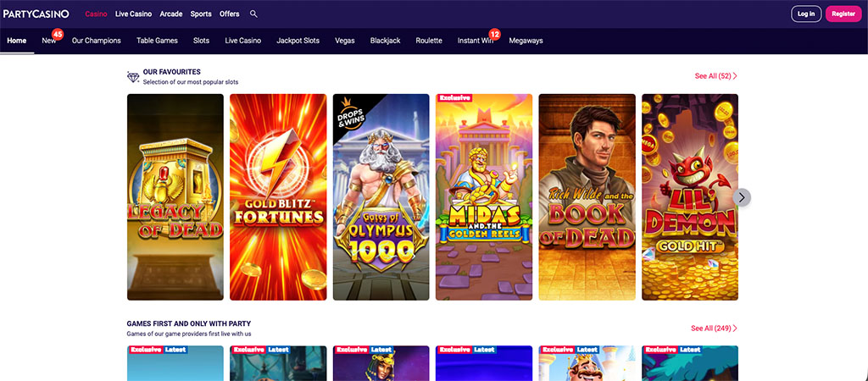This screenshot has height=381, width=868.
Task: Advance the favourites carousel with the arrow
Action: pos(742,197)
